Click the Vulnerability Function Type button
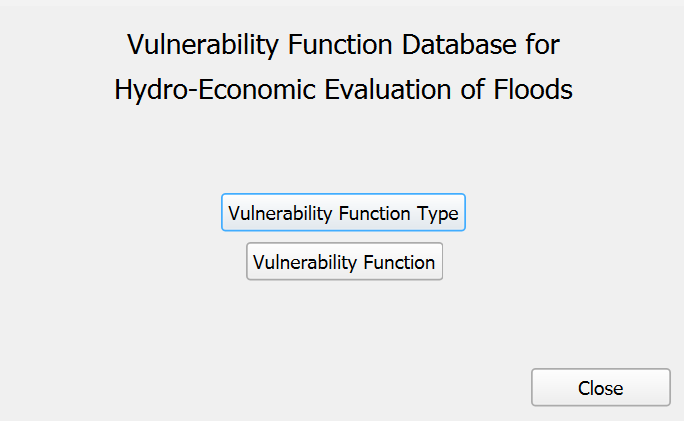The image size is (684, 421). coord(343,213)
